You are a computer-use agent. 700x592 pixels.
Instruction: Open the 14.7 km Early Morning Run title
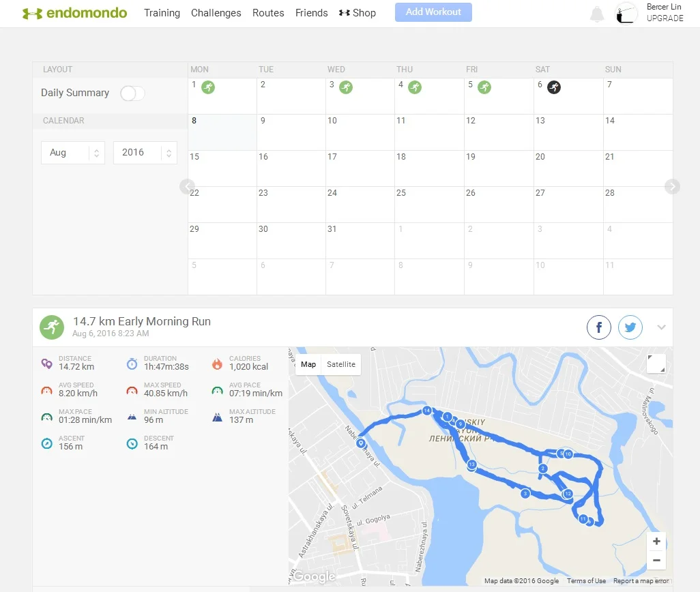pyautogui.click(x=142, y=321)
